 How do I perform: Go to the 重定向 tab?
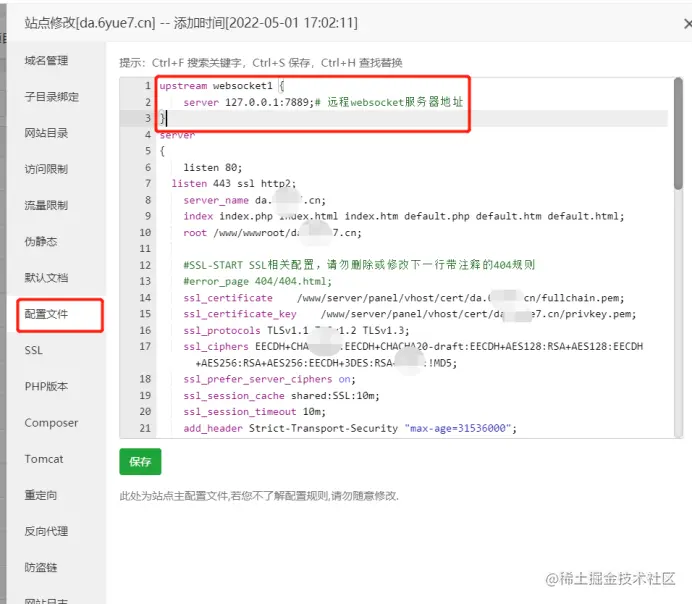[x=41, y=495]
